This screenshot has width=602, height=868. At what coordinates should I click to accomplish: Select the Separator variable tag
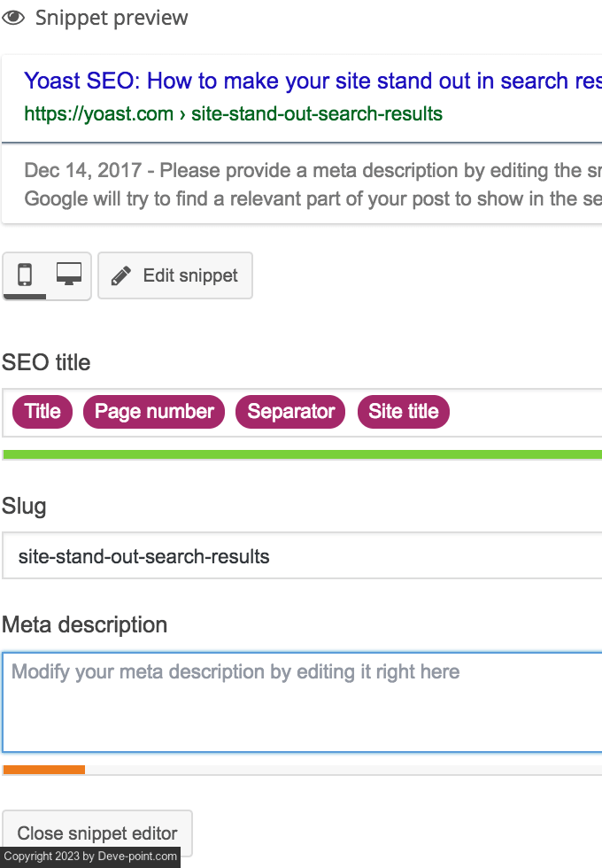point(291,412)
